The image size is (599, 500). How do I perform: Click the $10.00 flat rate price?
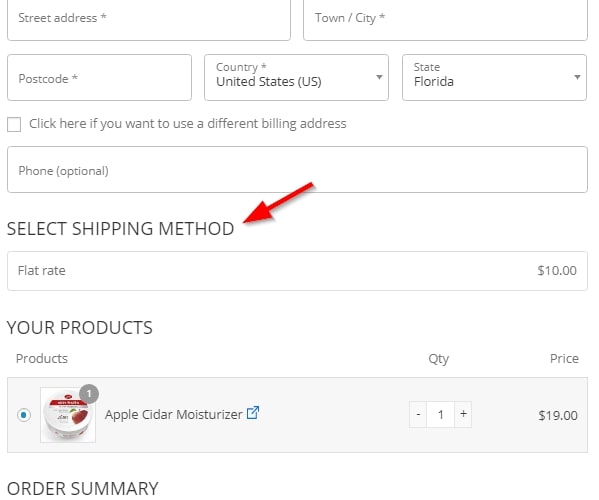click(557, 270)
